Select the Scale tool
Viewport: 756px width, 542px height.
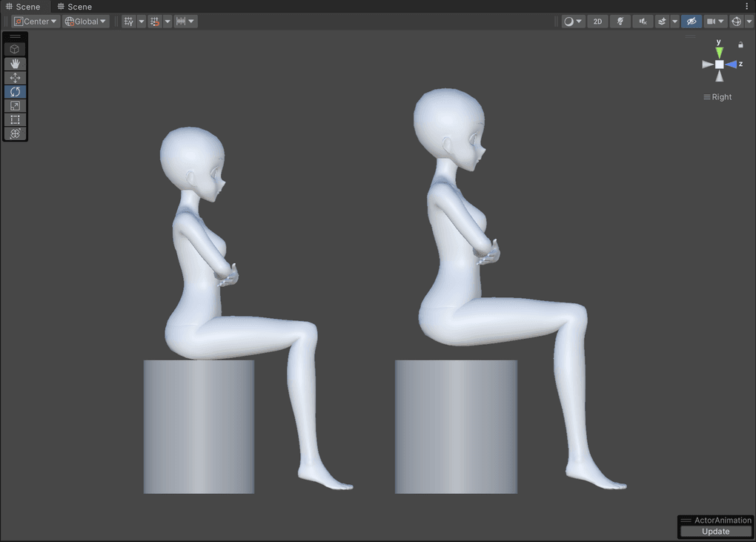click(x=15, y=106)
